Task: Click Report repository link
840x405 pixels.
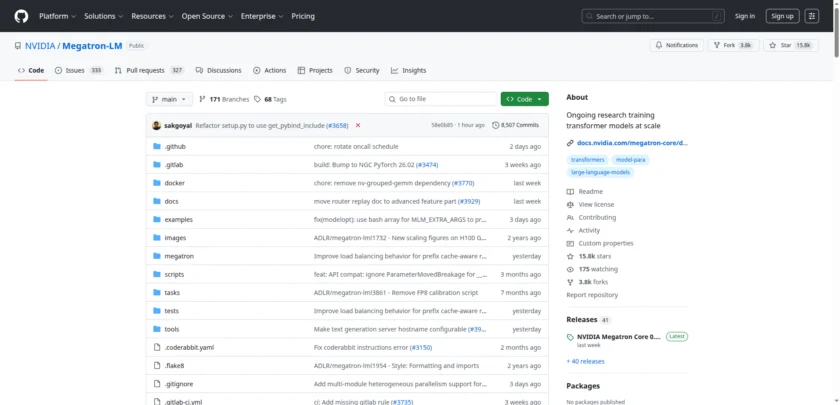Action: (592, 295)
